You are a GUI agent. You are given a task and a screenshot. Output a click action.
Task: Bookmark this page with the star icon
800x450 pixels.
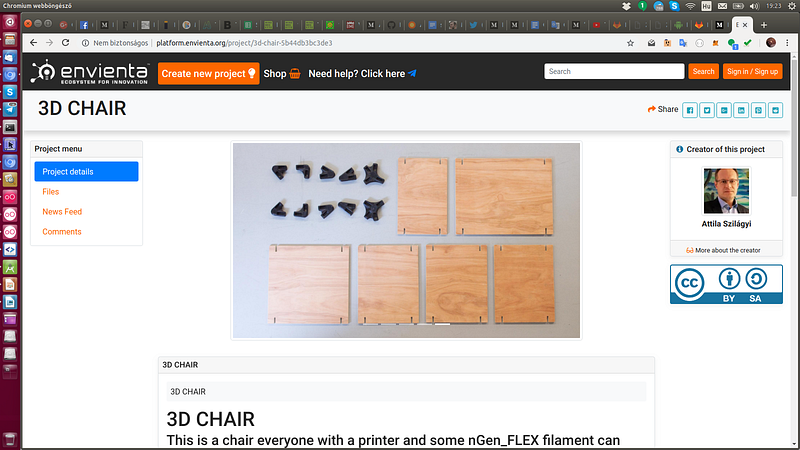(x=631, y=43)
